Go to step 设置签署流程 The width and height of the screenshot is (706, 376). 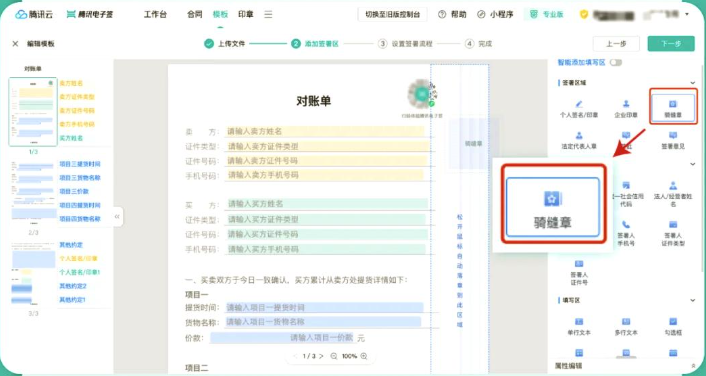point(405,44)
